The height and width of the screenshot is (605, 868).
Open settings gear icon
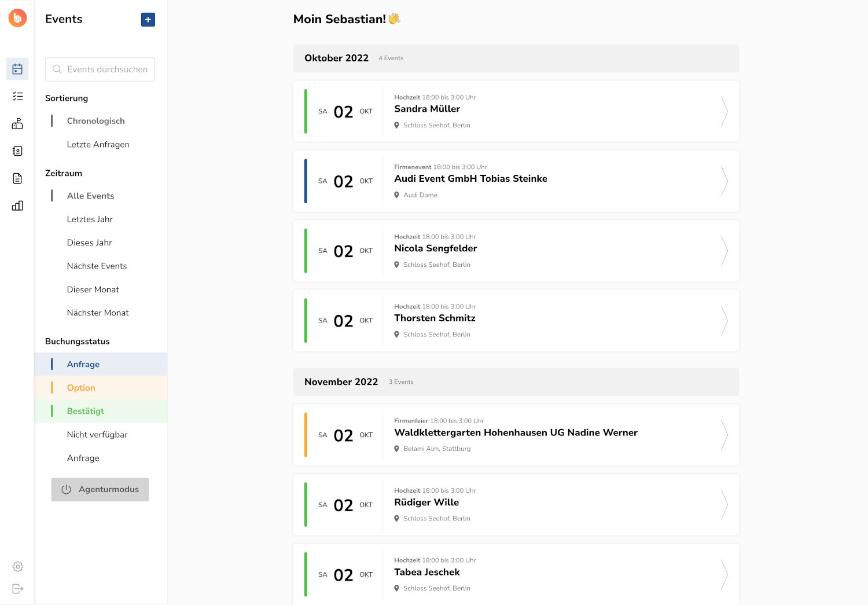[18, 566]
